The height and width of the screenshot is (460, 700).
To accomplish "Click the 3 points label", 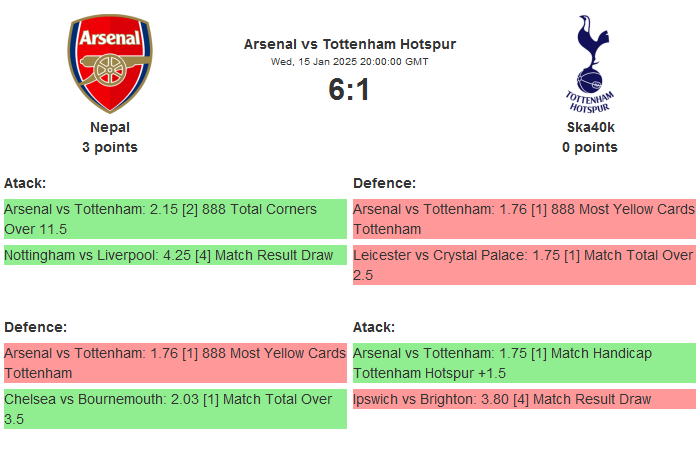I will pos(110,147).
